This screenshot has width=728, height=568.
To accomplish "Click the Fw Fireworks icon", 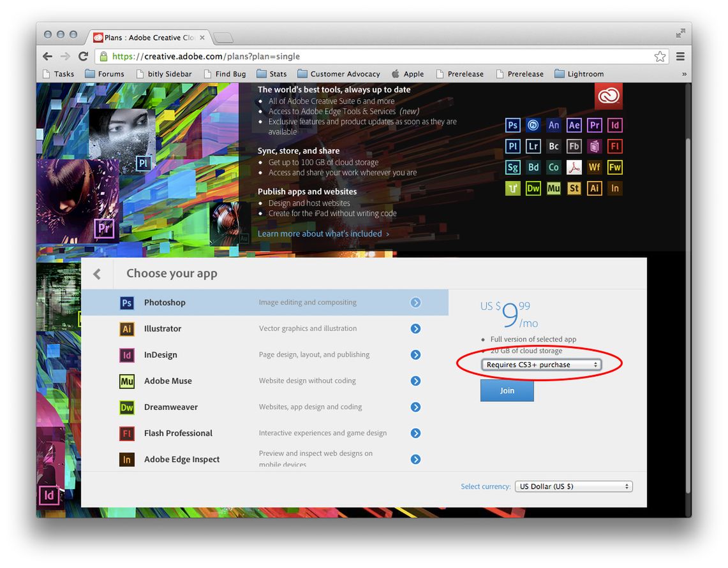I will pos(614,167).
